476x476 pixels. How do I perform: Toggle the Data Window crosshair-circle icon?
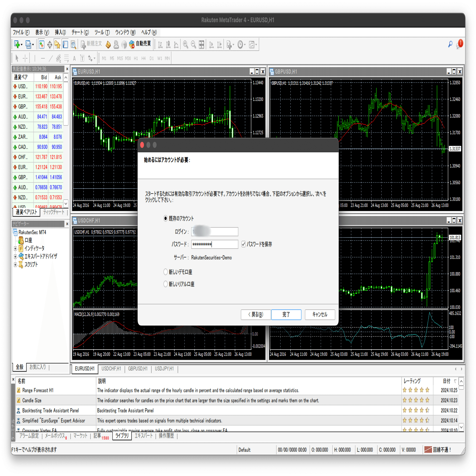50,45
